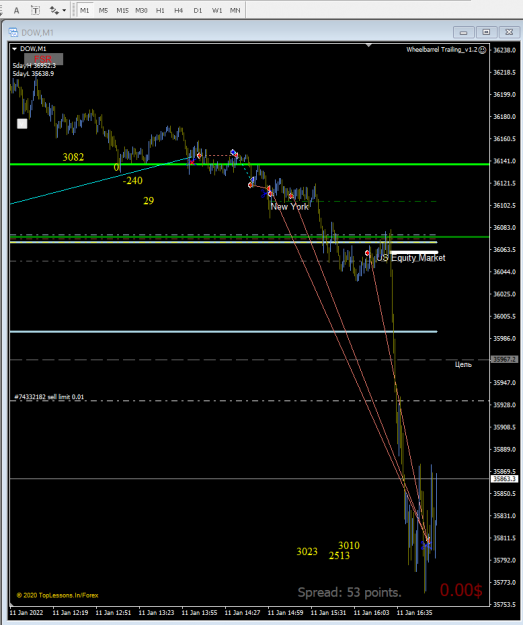Click the SdayL 35638.9 label

pyautogui.click(x=33, y=74)
